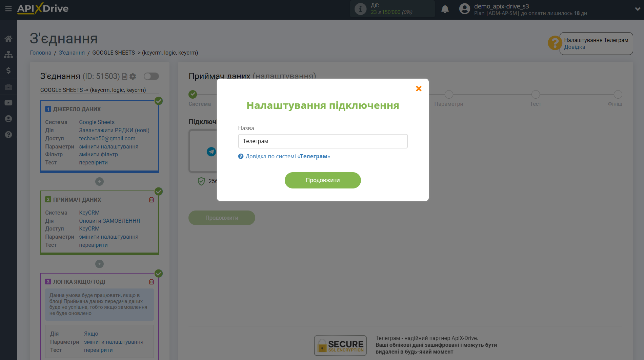This screenshot has height=360, width=644.
Task: Expand the account dropdown arrow at top right
Action: (x=638, y=9)
